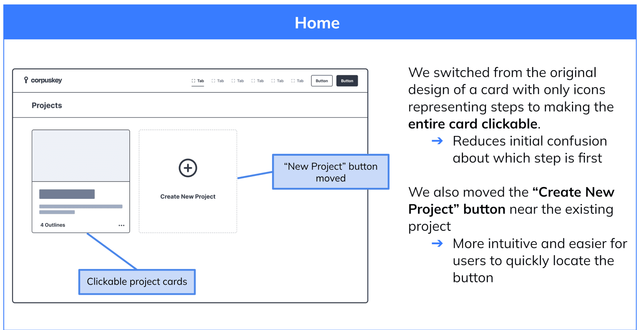Screen dimensions: 644x330
Task: Switch to the third Tab in navbar
Action: [238, 81]
